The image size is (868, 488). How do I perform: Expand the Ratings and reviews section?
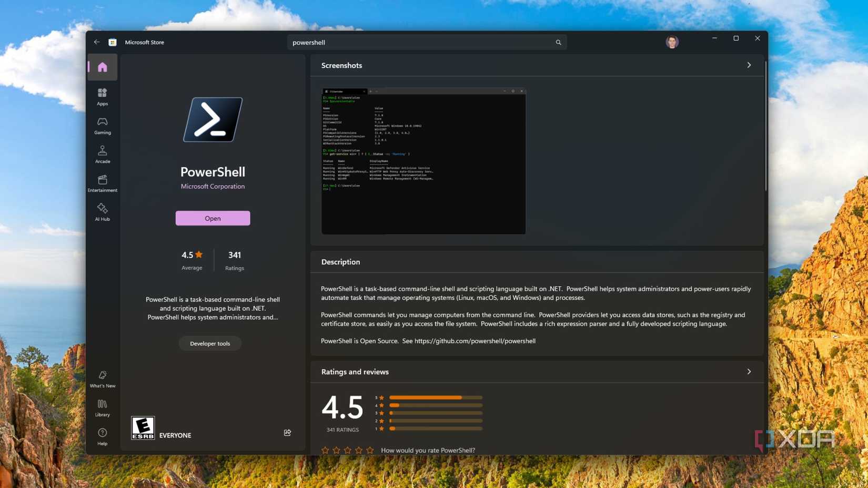point(749,371)
